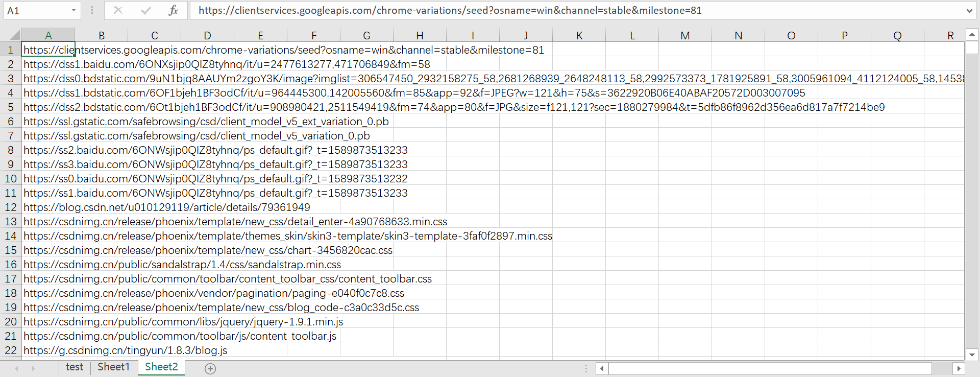Expand the formula bar with chevron

point(969,11)
